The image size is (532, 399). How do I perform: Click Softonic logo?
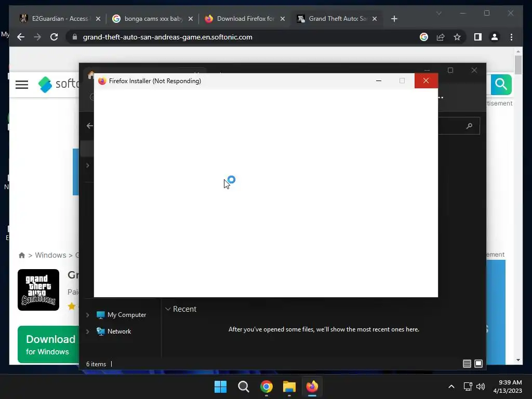click(x=58, y=85)
